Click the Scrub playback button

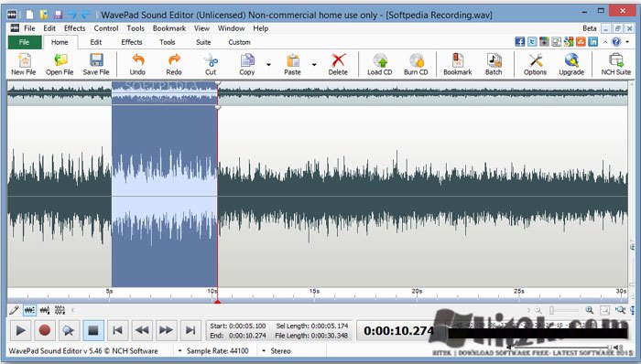(69, 330)
